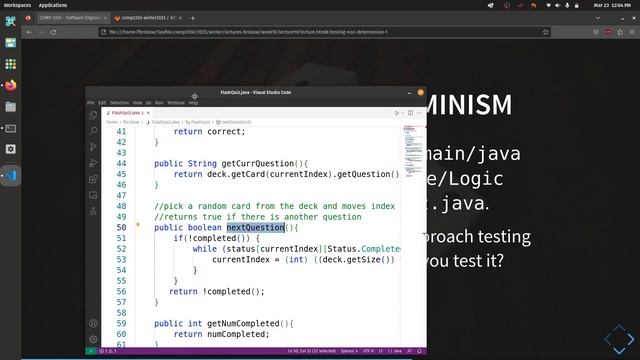
Task: Open the Help menu in VS Code
Action: click(x=193, y=103)
